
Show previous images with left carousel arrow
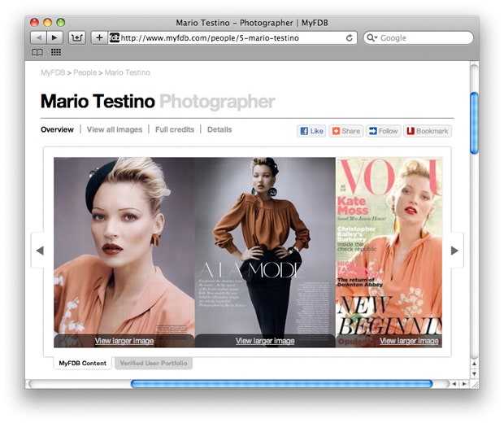[x=40, y=251]
